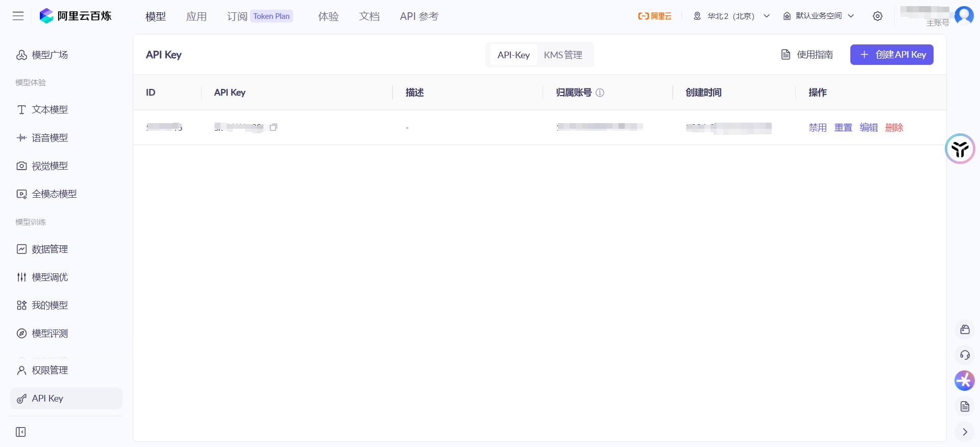Open the 默认业务空间 workspace dropdown

(x=819, y=16)
